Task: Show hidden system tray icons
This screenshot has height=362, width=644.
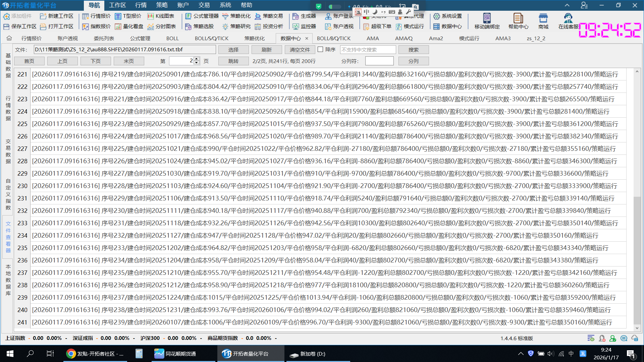Action: tap(521, 354)
